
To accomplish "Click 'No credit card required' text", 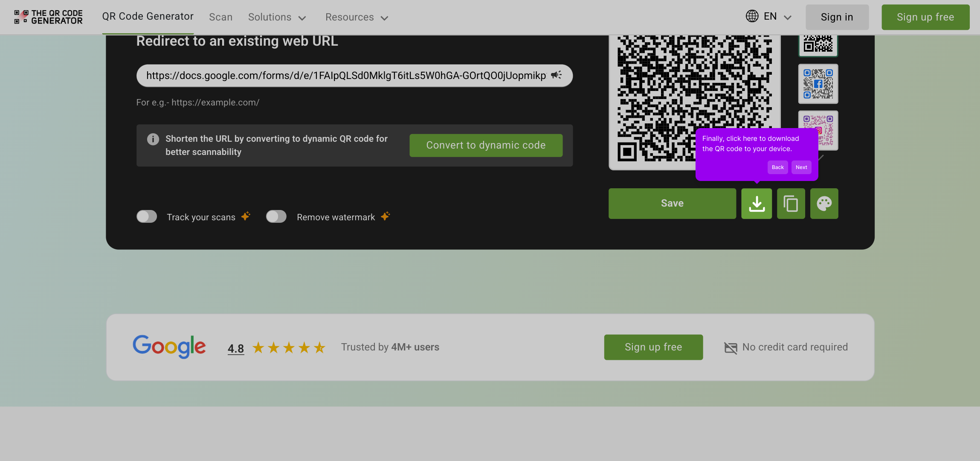I will point(795,347).
